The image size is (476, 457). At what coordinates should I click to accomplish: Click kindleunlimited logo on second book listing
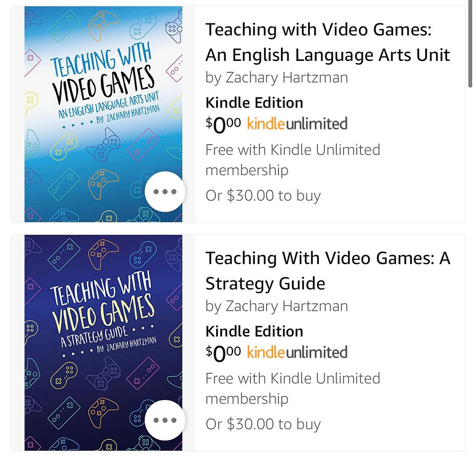coord(297,352)
